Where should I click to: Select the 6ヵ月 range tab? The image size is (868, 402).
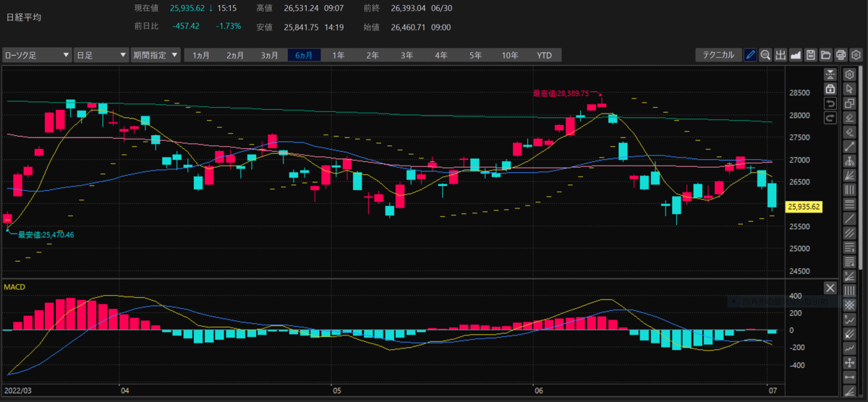coord(304,55)
